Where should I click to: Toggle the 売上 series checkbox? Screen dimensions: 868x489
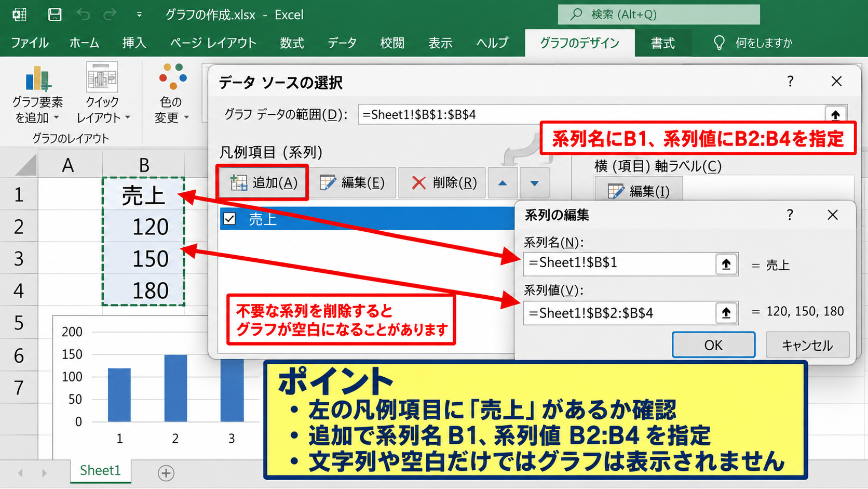coord(229,219)
